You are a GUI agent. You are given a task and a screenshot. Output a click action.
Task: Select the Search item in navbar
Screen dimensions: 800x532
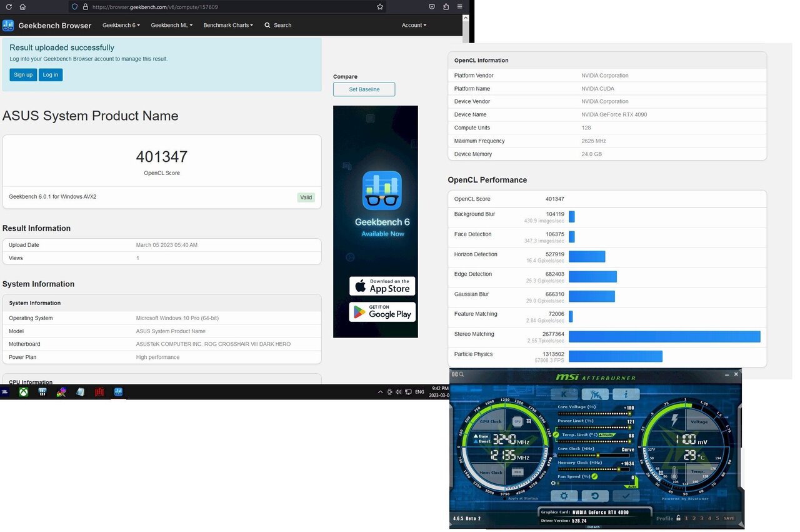278,25
